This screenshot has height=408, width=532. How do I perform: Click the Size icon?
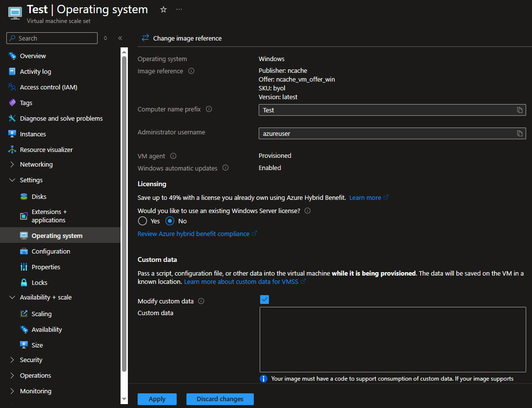[x=24, y=345]
